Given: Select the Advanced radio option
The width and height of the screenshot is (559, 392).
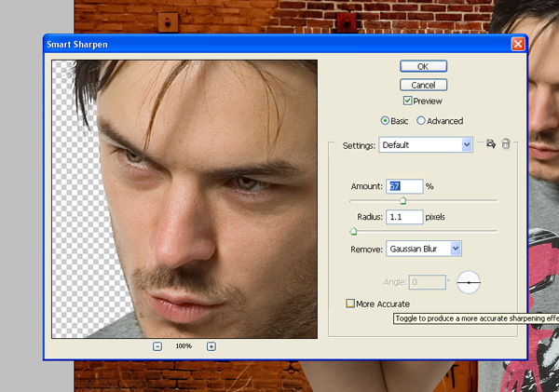Looking at the screenshot, I should [x=421, y=121].
